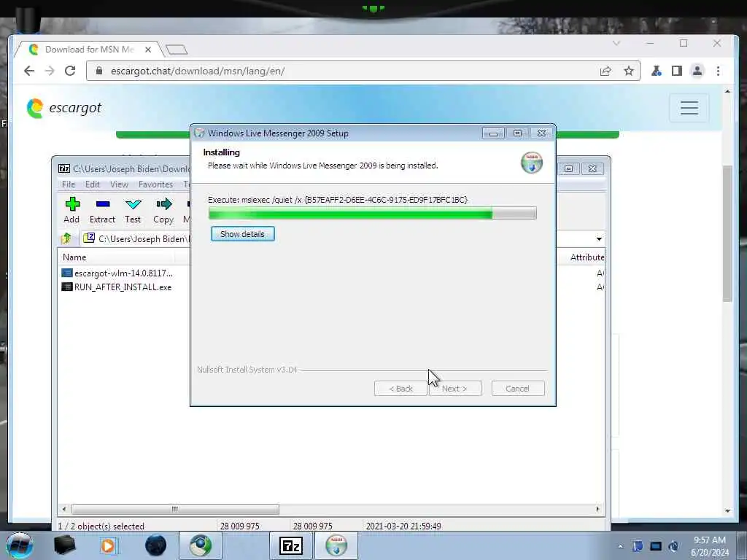Click the escargot logo
The image size is (747, 560).
(x=64, y=108)
